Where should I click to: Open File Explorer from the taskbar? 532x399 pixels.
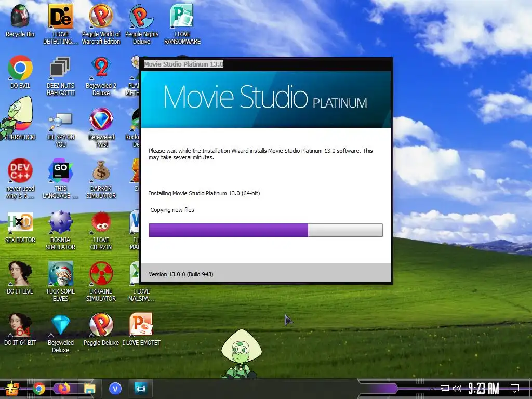click(89, 389)
